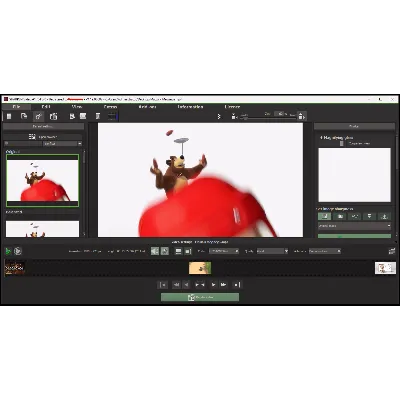Expand the dropdown below the mode icons

tap(354, 226)
